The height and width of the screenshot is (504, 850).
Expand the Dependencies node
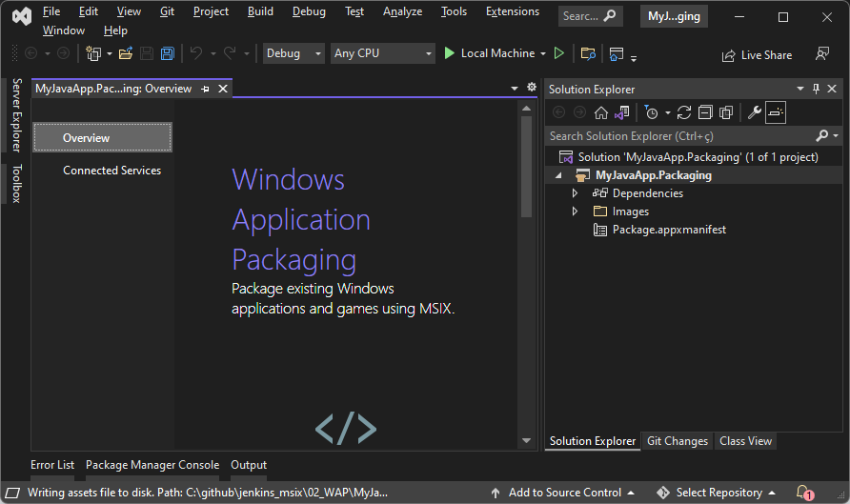click(576, 192)
